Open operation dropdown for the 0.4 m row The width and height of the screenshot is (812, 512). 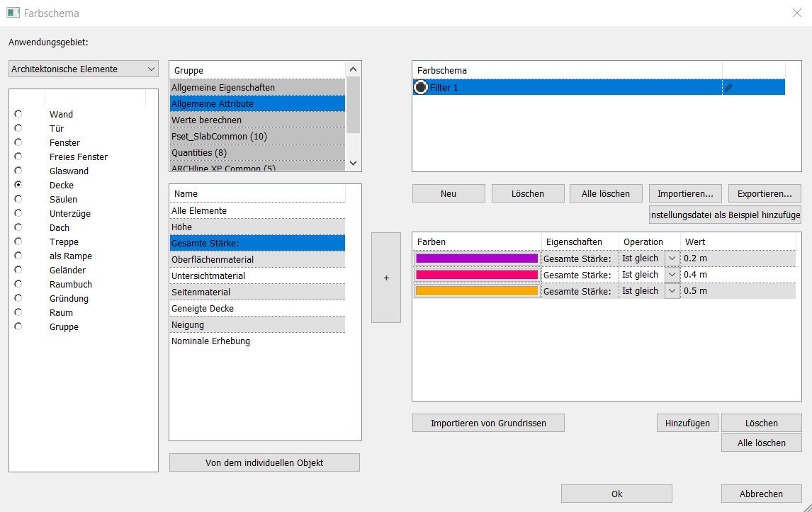[x=672, y=274]
